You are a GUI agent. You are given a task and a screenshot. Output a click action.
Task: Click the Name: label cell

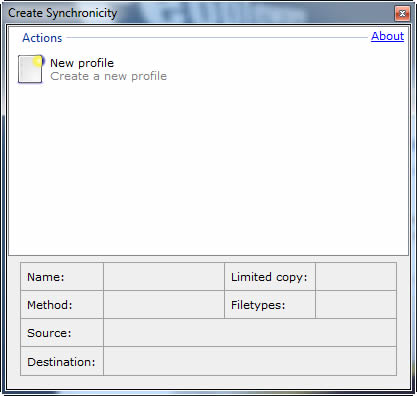pyautogui.click(x=62, y=276)
